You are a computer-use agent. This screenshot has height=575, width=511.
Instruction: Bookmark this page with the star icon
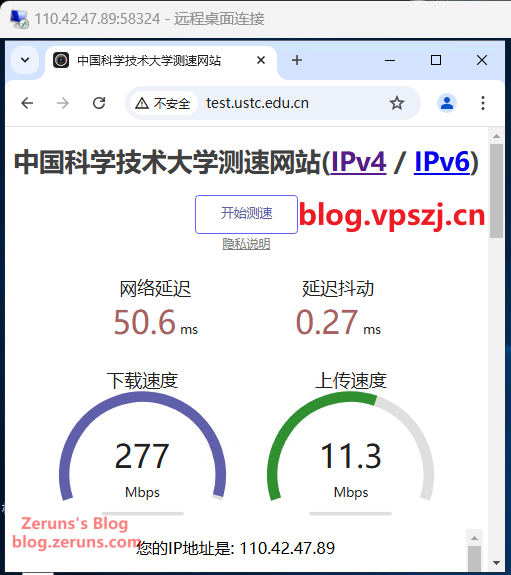tap(397, 103)
